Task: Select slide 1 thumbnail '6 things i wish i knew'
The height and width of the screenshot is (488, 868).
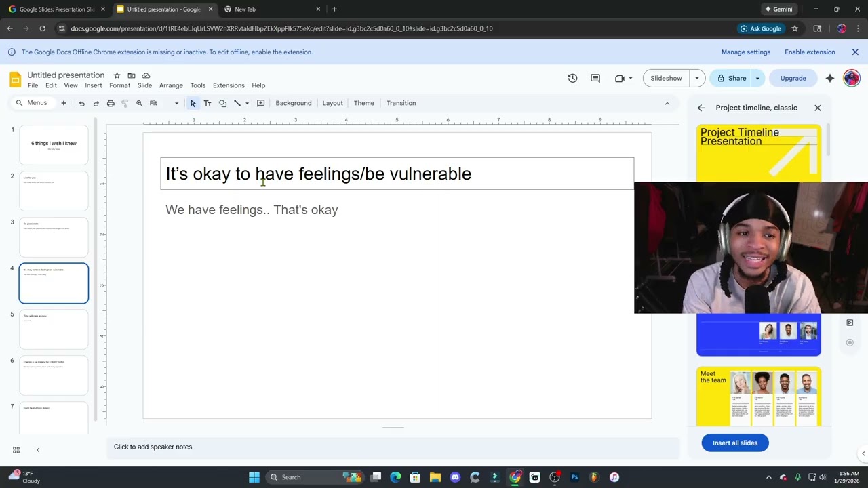Action: tap(54, 145)
